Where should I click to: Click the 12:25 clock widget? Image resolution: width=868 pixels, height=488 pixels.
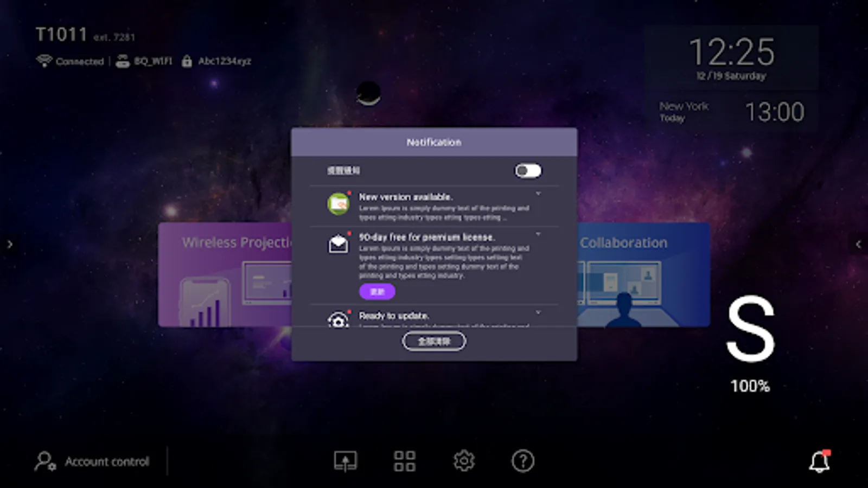pyautogui.click(x=731, y=57)
